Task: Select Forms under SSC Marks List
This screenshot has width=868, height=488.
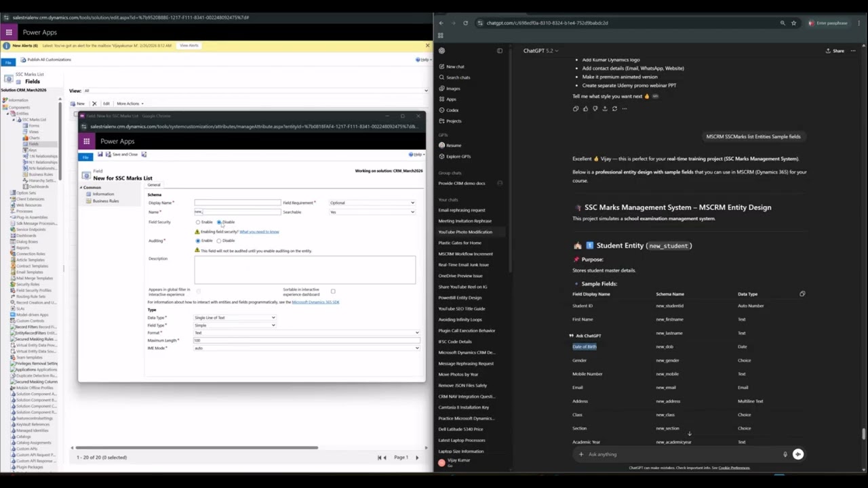Action: (x=34, y=125)
